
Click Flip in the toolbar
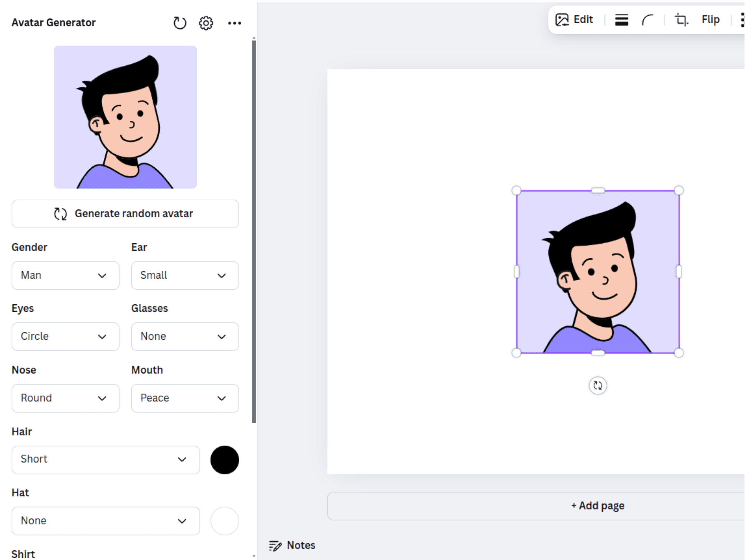(x=710, y=20)
